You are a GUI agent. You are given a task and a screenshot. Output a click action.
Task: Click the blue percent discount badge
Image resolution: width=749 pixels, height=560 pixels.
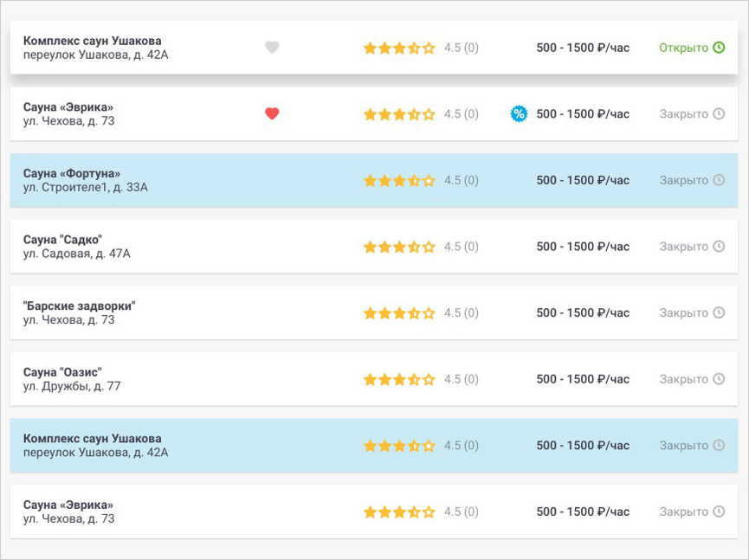click(x=519, y=113)
